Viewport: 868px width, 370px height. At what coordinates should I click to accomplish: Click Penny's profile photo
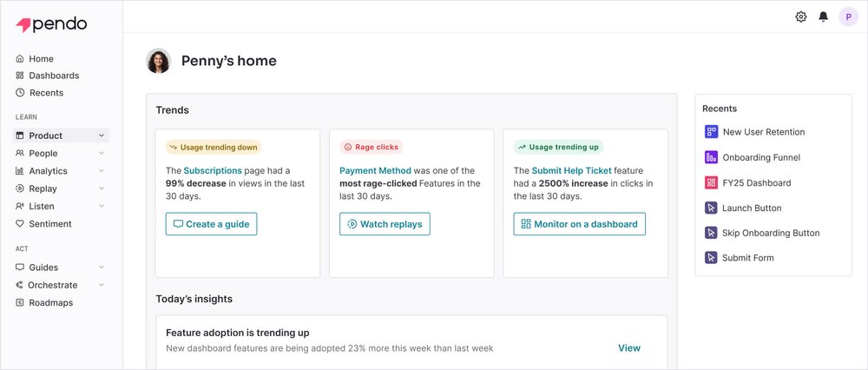coord(158,61)
